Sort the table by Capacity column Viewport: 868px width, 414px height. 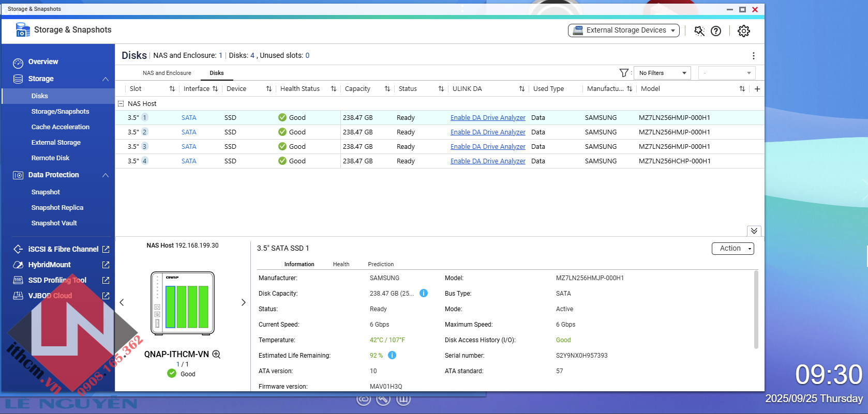coord(387,89)
